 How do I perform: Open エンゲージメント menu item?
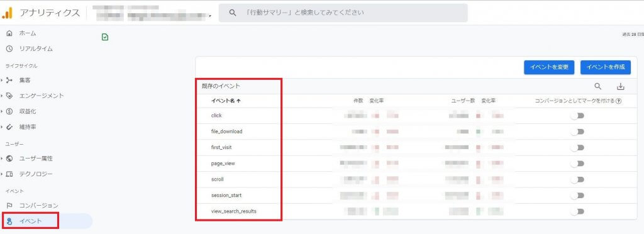click(42, 96)
